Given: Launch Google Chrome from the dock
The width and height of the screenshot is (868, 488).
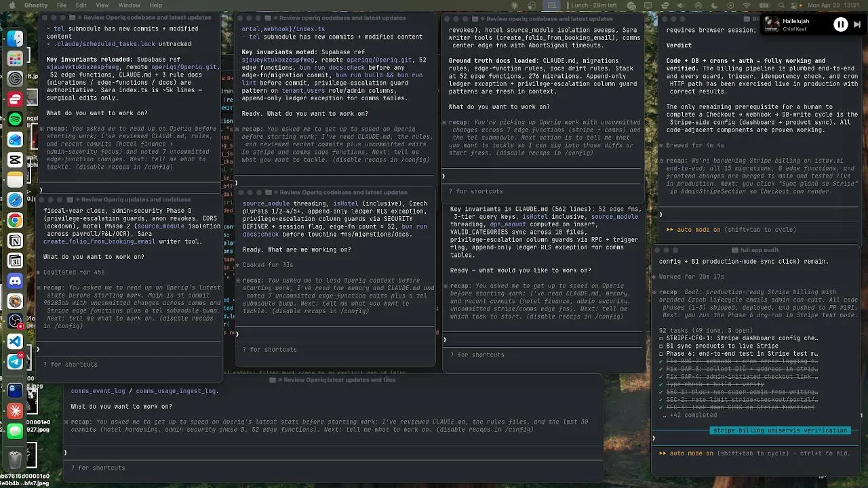Looking at the screenshot, I should [15, 220].
